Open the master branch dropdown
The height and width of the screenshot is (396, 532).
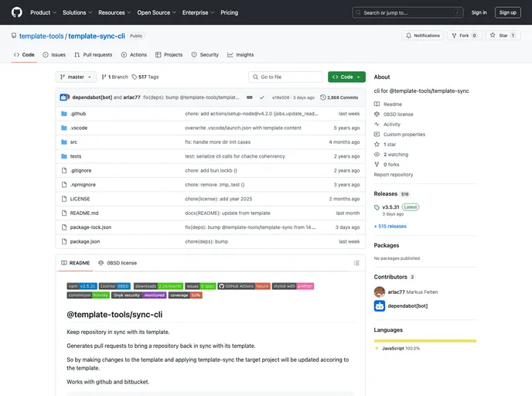(76, 77)
